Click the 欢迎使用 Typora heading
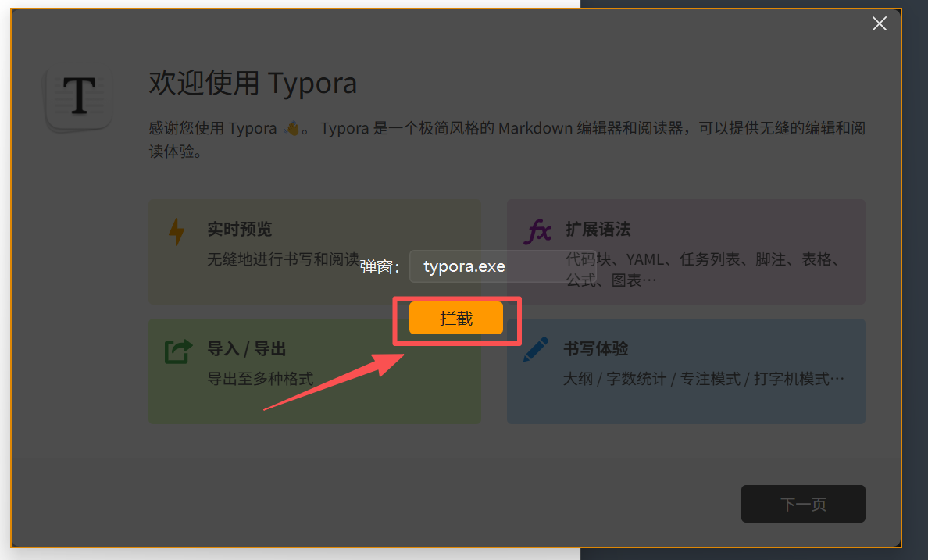928x560 pixels. [252, 83]
